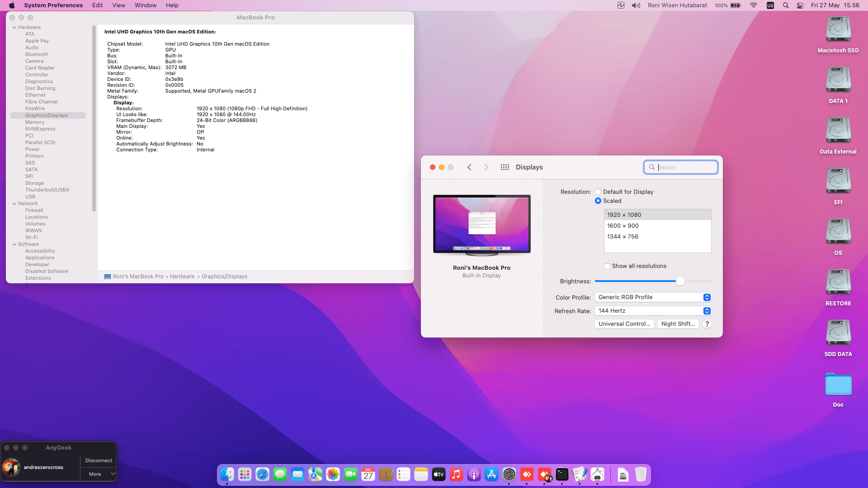
Task: Open Podcasts from the Dock
Action: pos(474,474)
